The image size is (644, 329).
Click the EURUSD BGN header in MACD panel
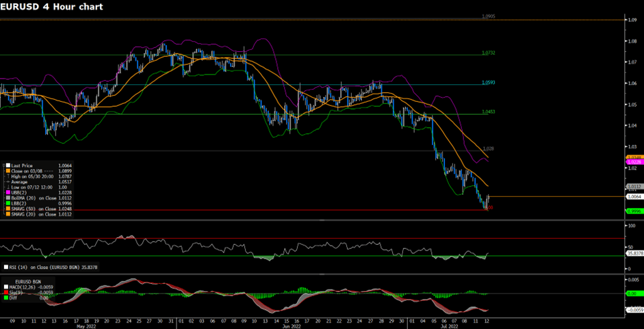[26, 282]
